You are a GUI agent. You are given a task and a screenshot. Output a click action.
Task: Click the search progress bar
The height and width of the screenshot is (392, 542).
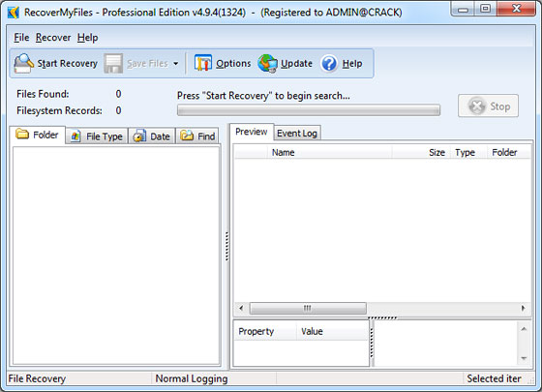point(309,110)
